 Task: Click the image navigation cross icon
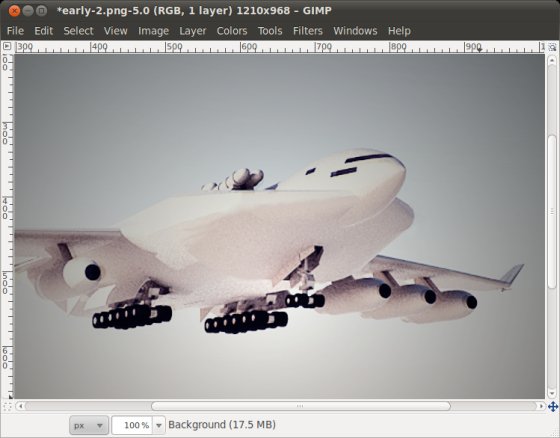point(553,407)
